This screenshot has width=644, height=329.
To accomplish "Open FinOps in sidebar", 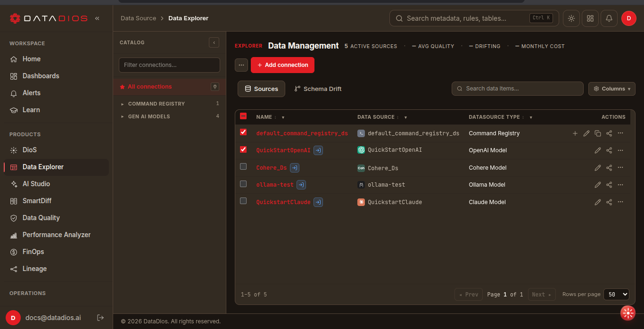I will 56,252.
